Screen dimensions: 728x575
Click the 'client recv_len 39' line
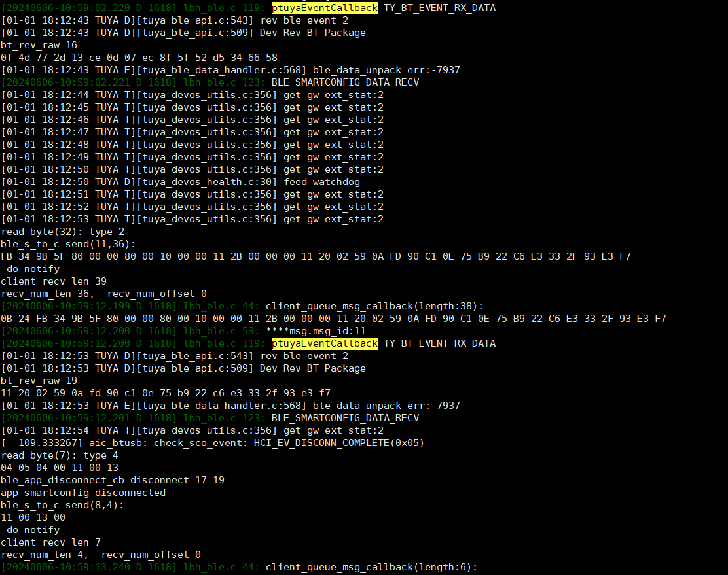click(x=54, y=281)
